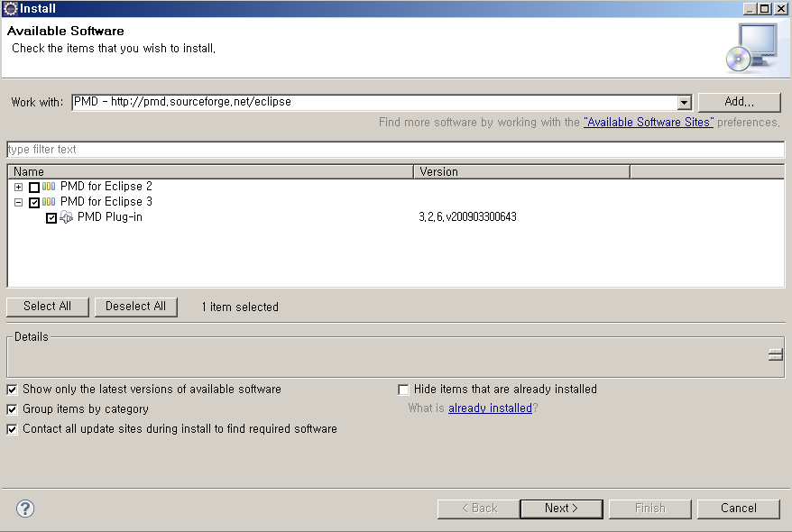Image resolution: width=792 pixels, height=532 pixels.
Task: Uncheck Contact all update sites option
Action: click(13, 429)
